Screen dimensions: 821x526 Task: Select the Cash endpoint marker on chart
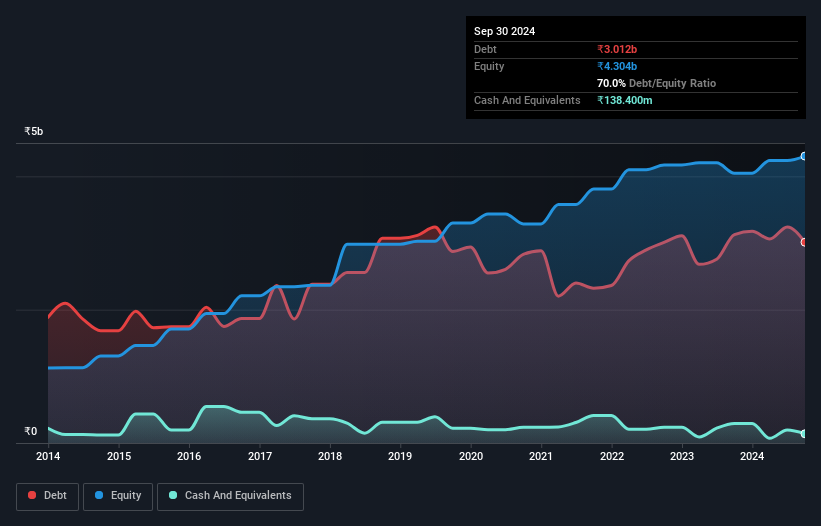click(804, 434)
